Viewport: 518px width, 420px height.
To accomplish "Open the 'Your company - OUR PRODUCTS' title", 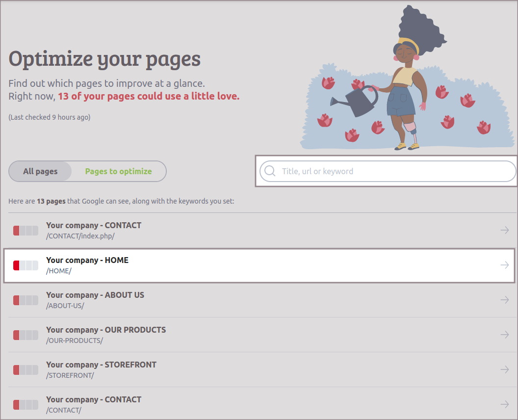I will tap(106, 330).
